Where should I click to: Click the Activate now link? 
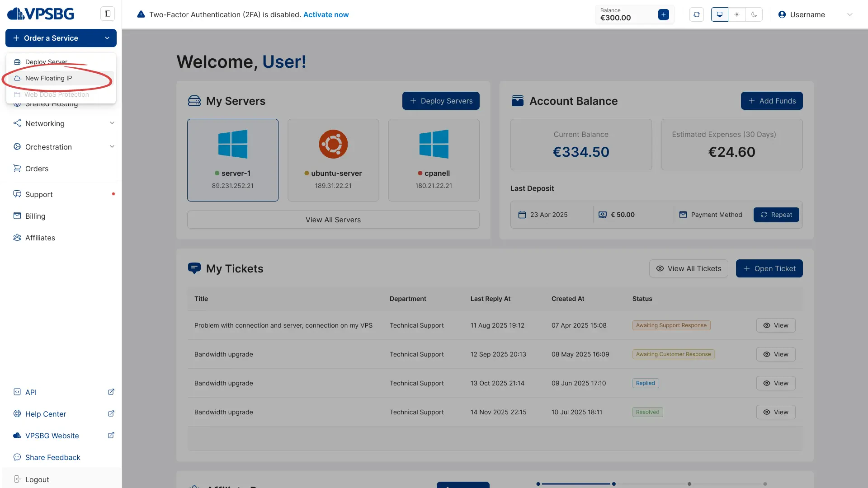pos(326,14)
